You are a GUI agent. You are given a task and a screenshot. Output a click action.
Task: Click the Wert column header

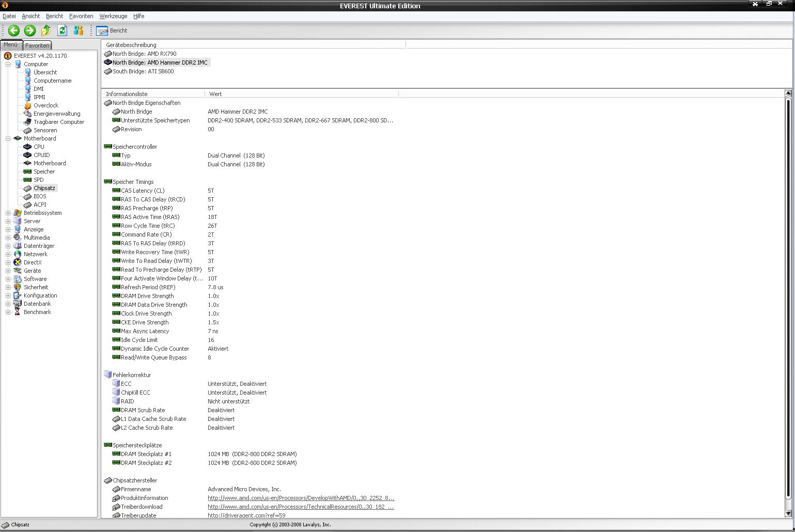click(x=302, y=94)
